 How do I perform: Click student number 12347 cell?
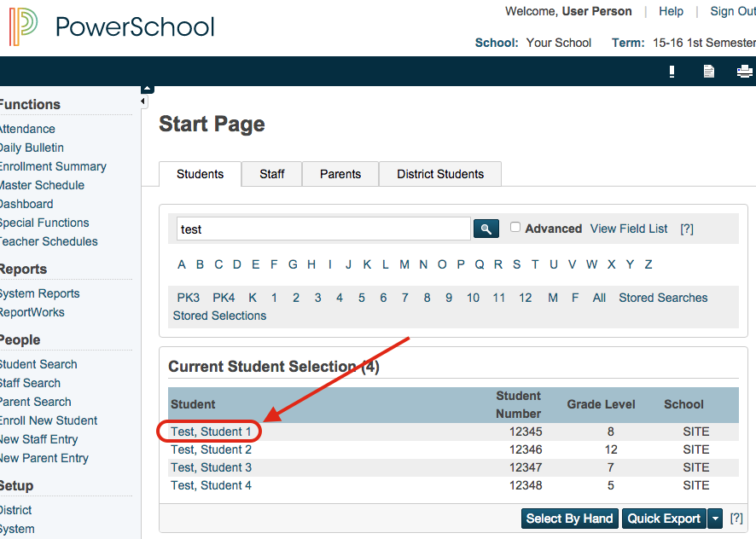coord(526,467)
